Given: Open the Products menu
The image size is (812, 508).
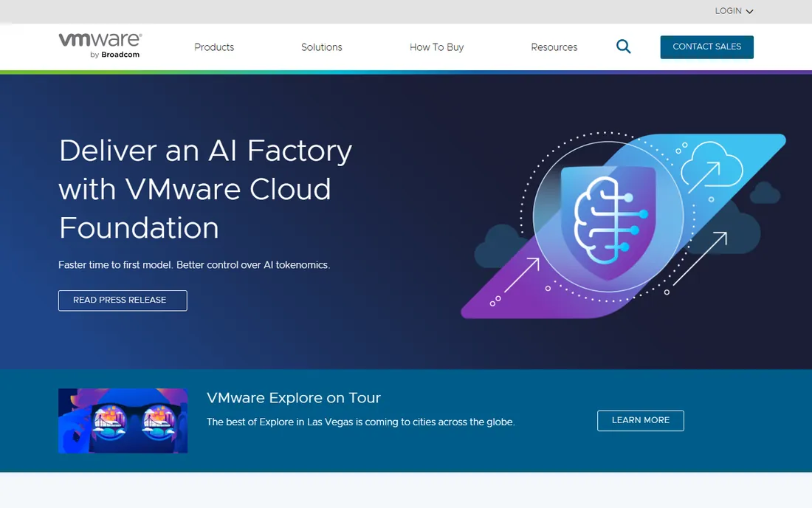Looking at the screenshot, I should point(214,47).
